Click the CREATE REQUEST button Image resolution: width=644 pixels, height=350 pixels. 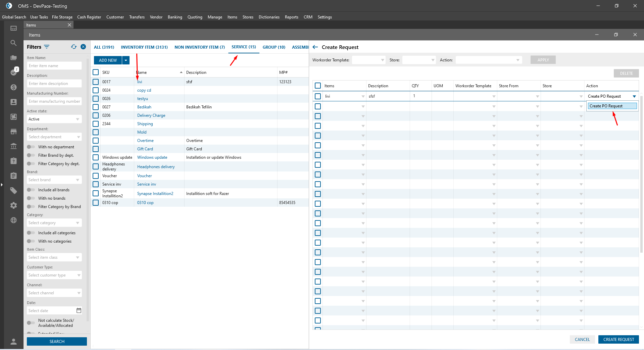[618, 340]
